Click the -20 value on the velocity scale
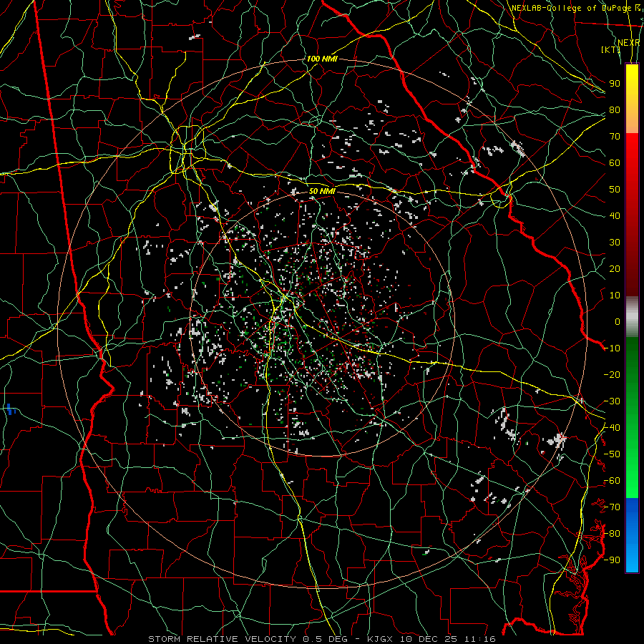The height and width of the screenshot is (644, 644). pos(612,374)
